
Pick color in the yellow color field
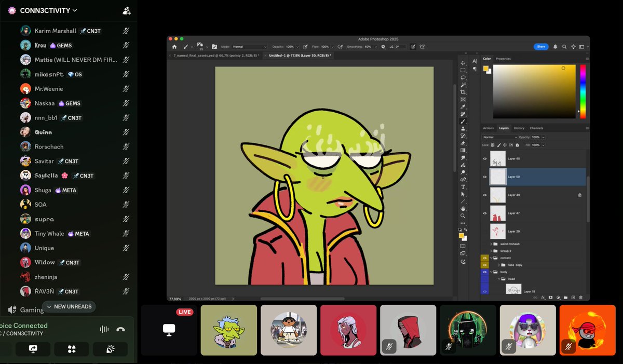pyautogui.click(x=534, y=91)
